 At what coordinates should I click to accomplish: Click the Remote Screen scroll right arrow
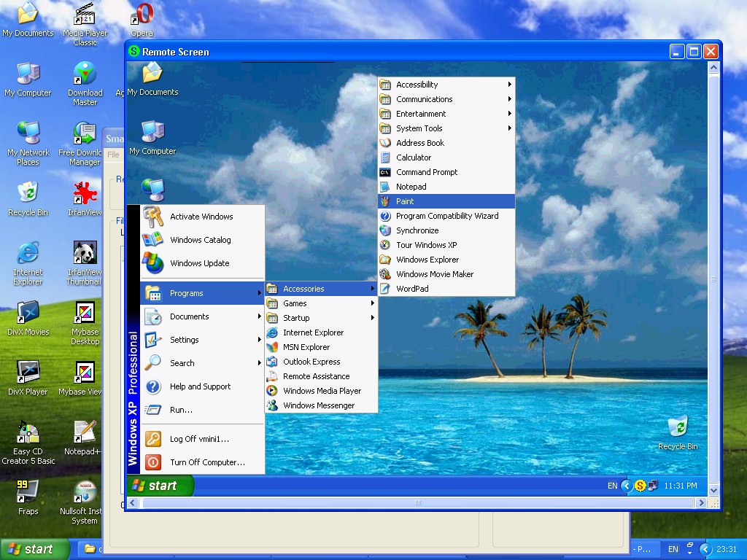coord(701,503)
